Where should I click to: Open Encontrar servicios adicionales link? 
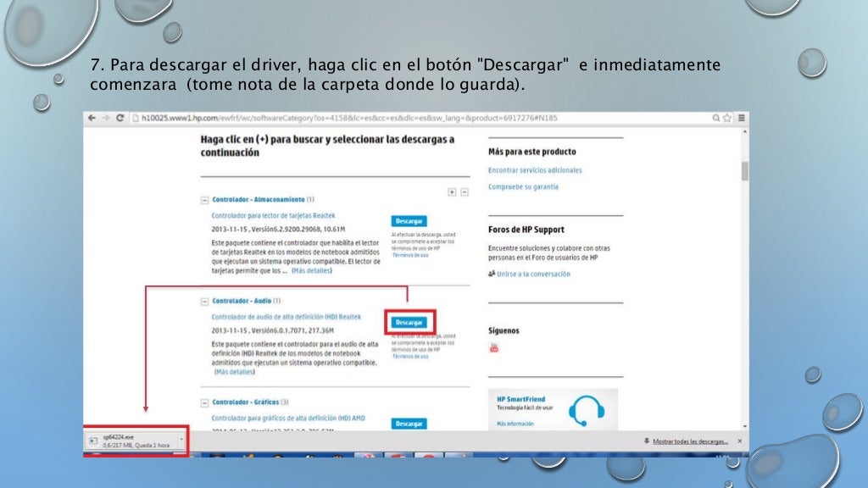tap(535, 170)
